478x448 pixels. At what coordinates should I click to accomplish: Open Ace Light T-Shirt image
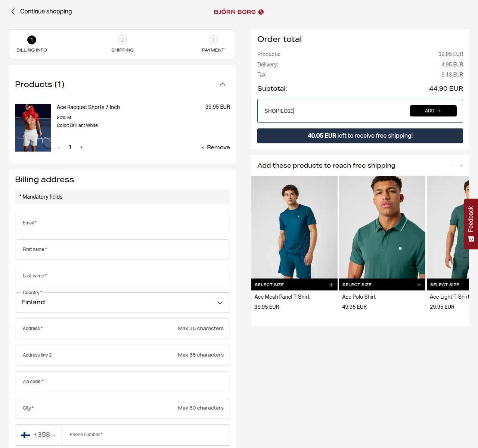(x=448, y=227)
